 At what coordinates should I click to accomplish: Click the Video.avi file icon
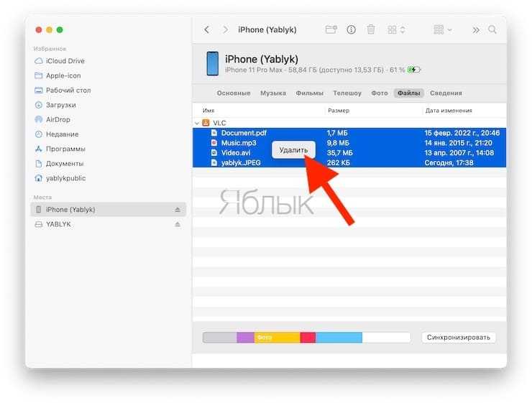coord(214,152)
